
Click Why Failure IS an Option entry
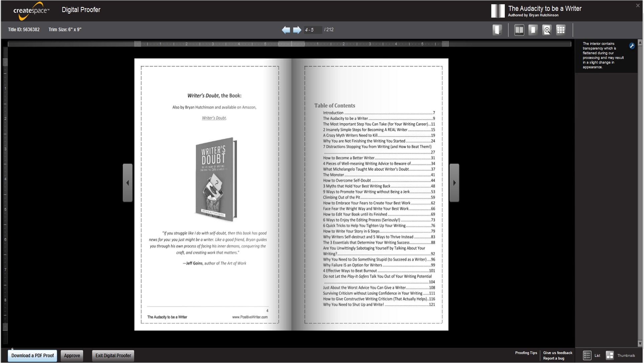[379, 265]
